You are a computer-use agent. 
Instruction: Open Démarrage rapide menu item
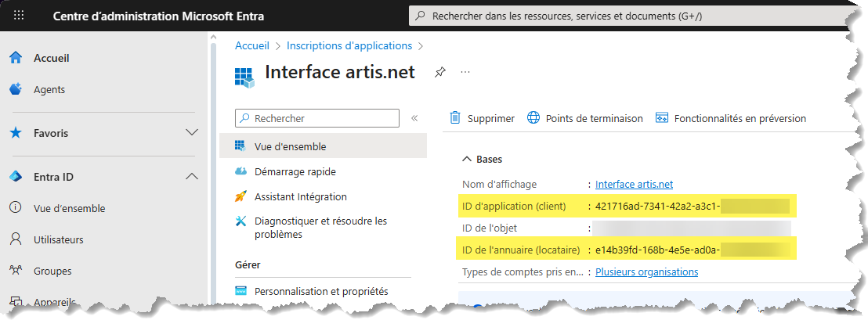tap(295, 171)
